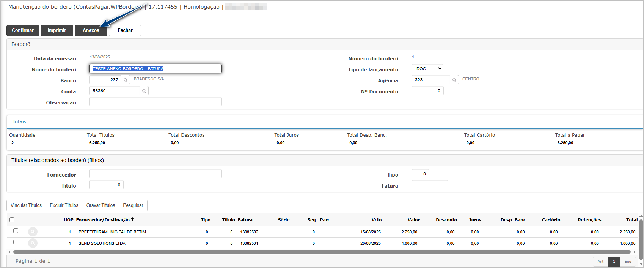Sort by Fornecedor/Destinação column arrow
Viewport: 644px width, 268px height.
pos(132,219)
